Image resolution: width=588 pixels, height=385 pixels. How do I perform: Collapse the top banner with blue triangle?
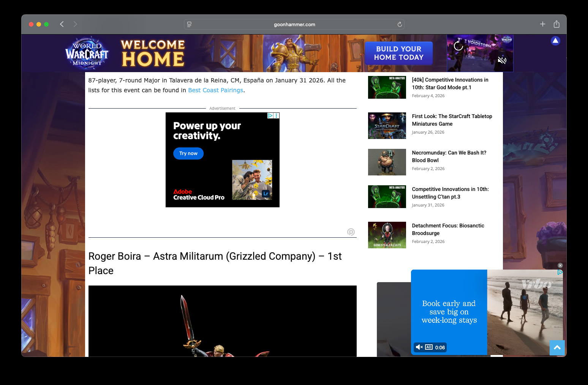coord(555,41)
